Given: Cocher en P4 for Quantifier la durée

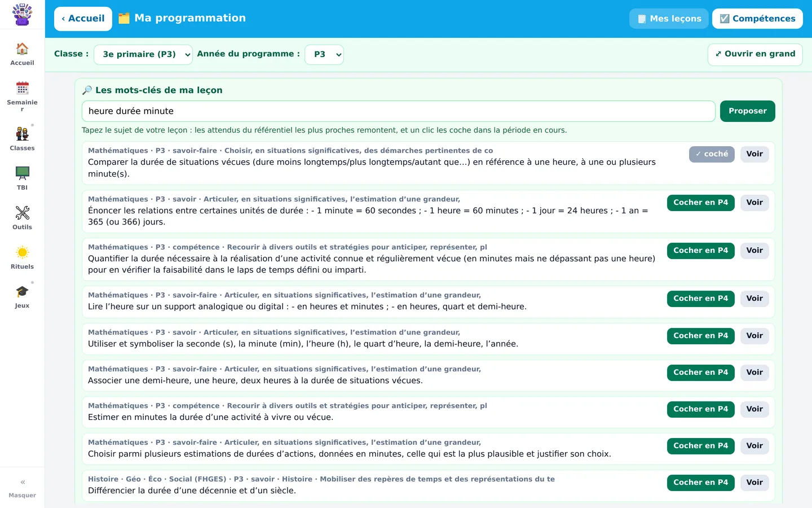Looking at the screenshot, I should [700, 251].
